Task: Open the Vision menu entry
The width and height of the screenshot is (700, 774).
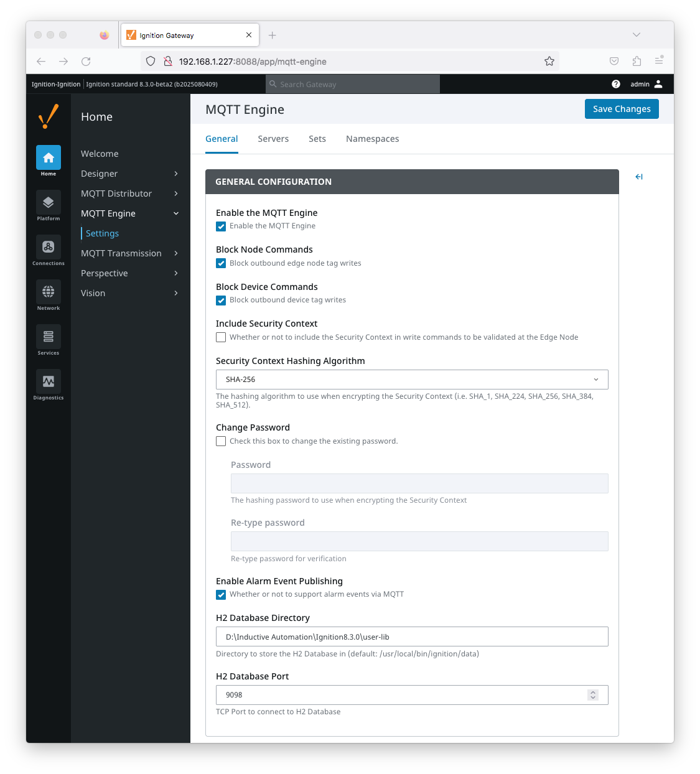Action: coord(93,293)
